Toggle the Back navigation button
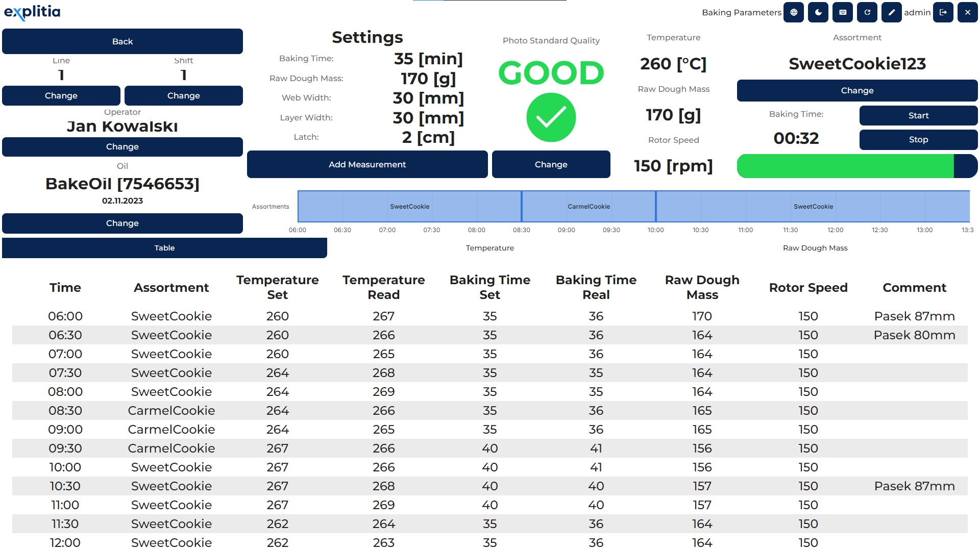980x551 pixels. (123, 41)
